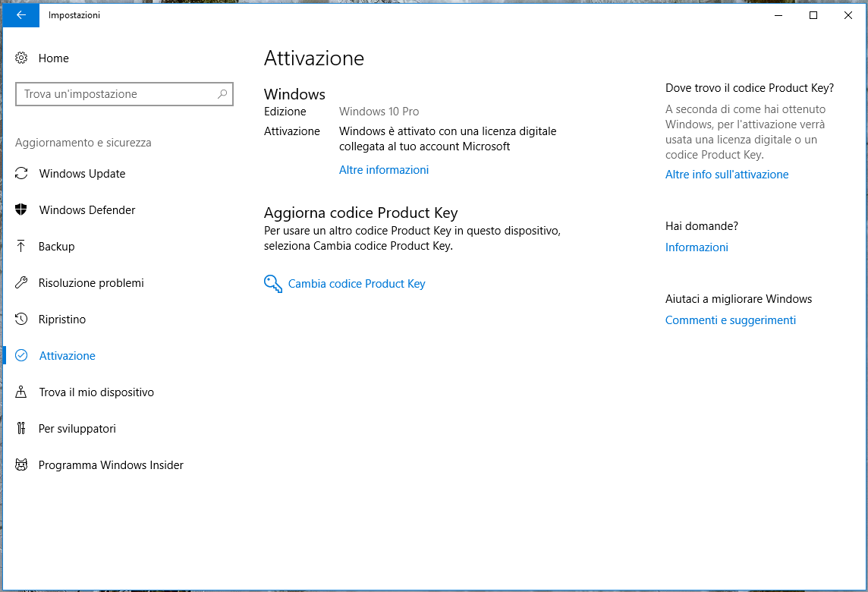Click the Hai domande? heading

pyautogui.click(x=701, y=226)
